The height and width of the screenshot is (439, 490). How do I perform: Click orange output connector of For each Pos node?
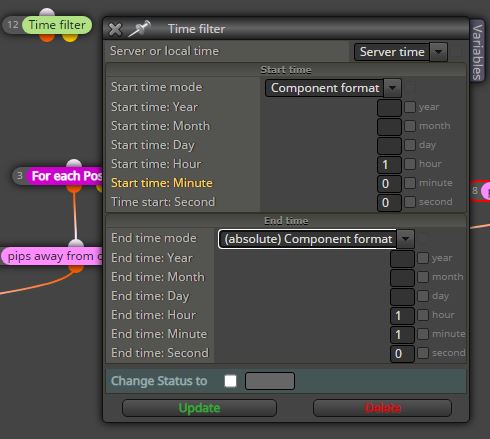point(74,188)
